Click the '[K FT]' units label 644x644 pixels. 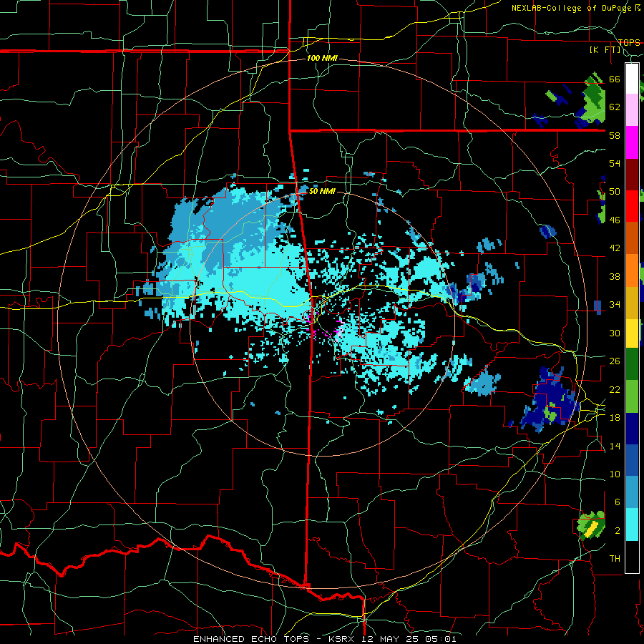point(605,50)
